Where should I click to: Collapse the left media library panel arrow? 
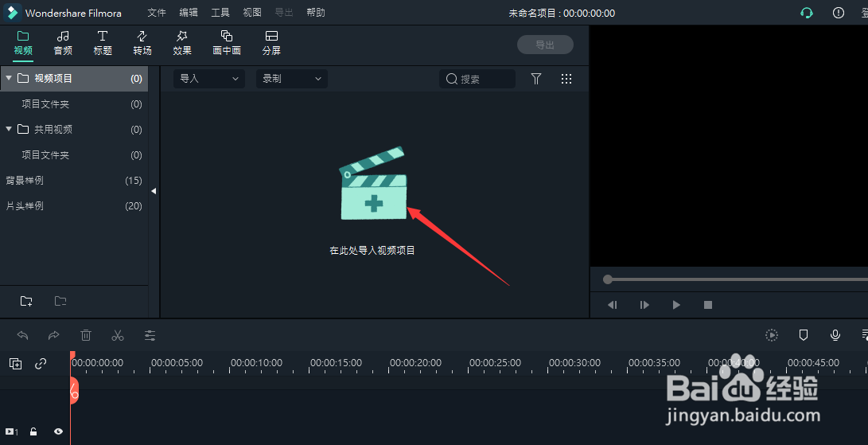(154, 190)
